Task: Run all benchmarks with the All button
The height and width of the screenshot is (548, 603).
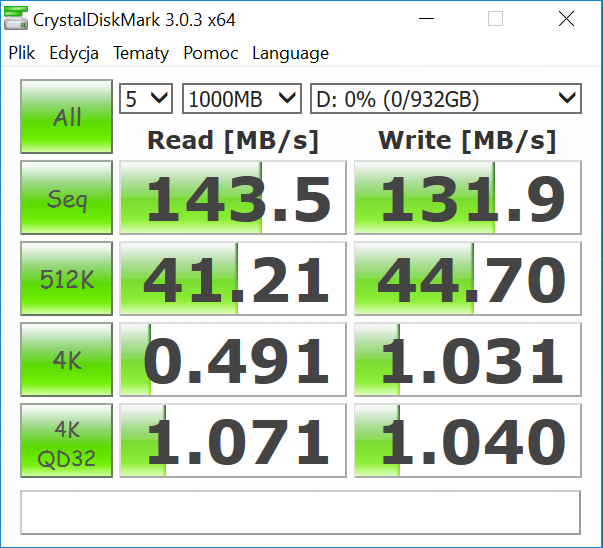Action: click(67, 117)
